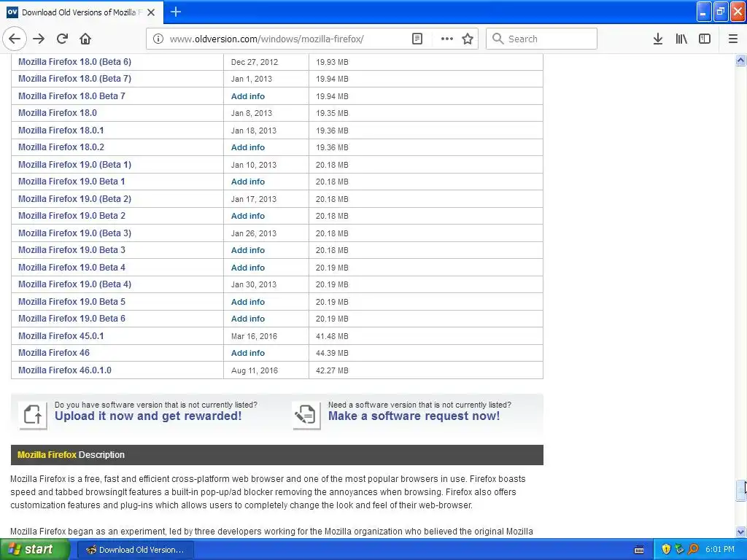Focus the Search box in toolbar
The image size is (747, 560).
pos(542,39)
